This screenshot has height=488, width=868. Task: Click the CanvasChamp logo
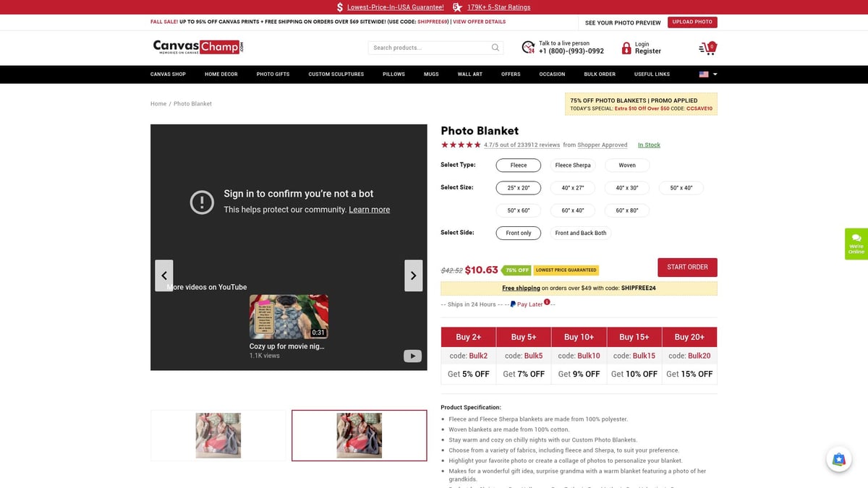pos(198,48)
